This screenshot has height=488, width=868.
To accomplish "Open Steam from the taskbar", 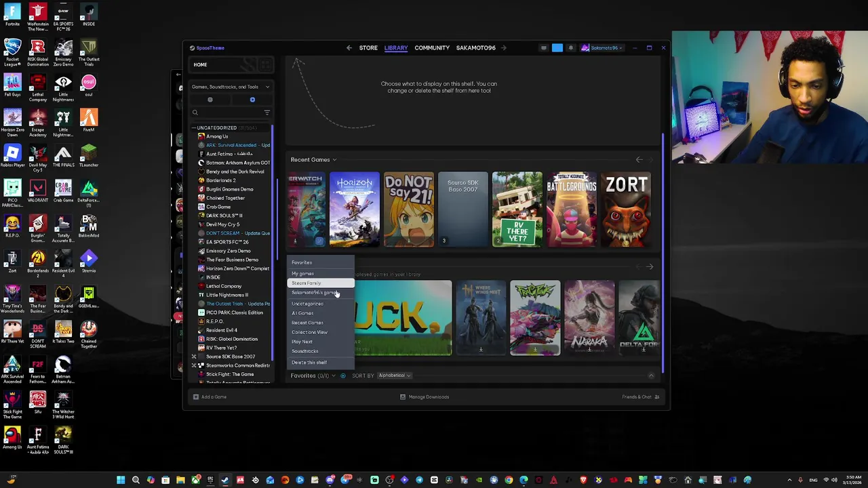I will (x=225, y=480).
